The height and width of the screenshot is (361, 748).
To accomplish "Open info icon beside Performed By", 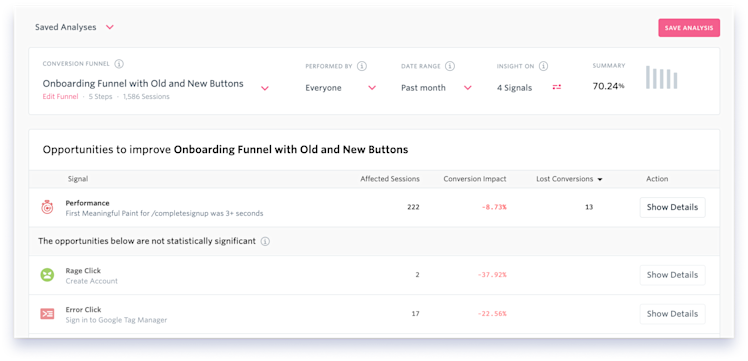I will click(362, 66).
